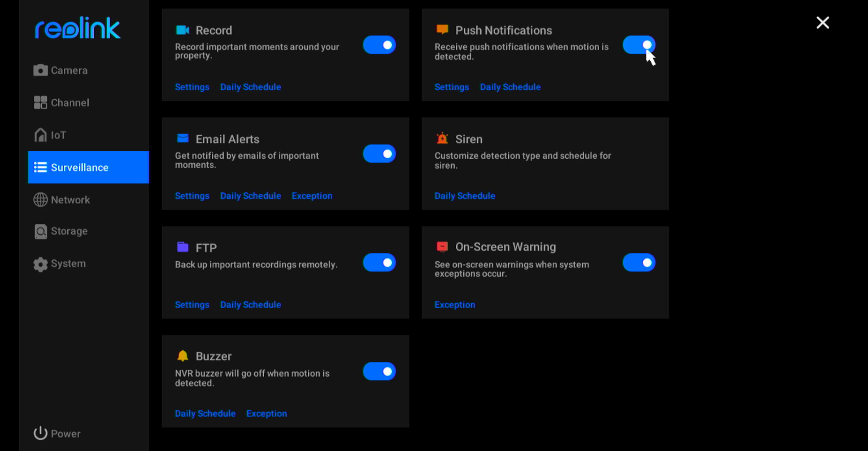Open the System menu item
Image resolution: width=868 pixels, height=451 pixels.
coord(88,264)
